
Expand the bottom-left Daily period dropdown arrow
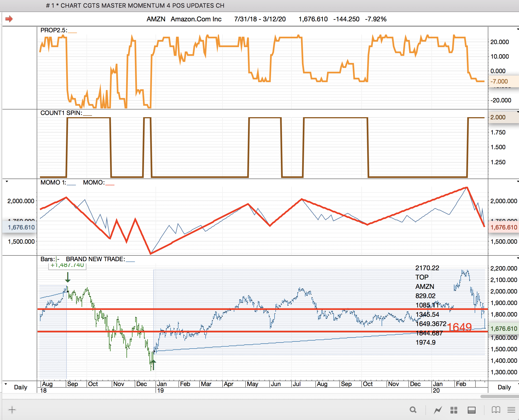click(x=6, y=384)
